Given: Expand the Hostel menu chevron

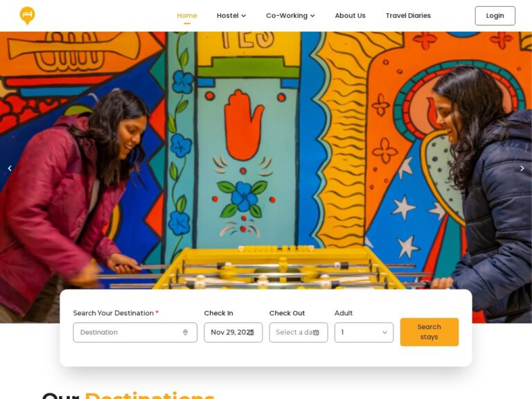Looking at the screenshot, I should tap(244, 16).
